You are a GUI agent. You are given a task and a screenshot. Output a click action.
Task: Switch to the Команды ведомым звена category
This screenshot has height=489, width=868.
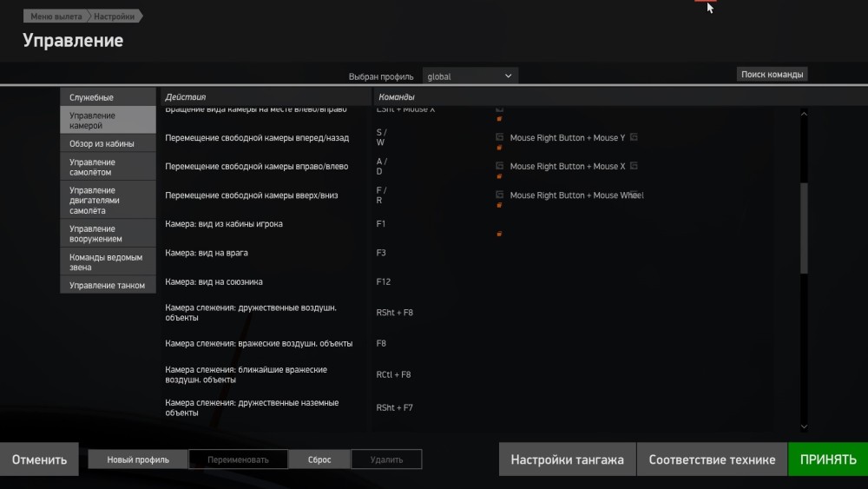(x=108, y=262)
